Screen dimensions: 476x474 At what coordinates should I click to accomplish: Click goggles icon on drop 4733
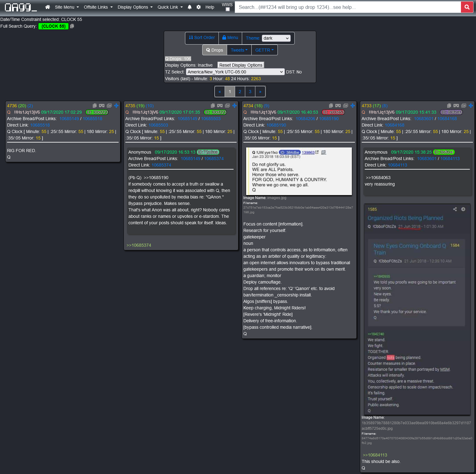[x=456, y=106]
